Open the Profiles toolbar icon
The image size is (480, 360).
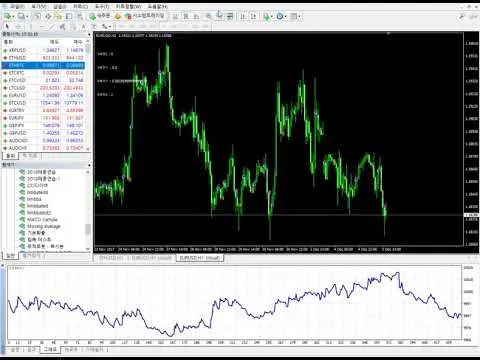23,16
